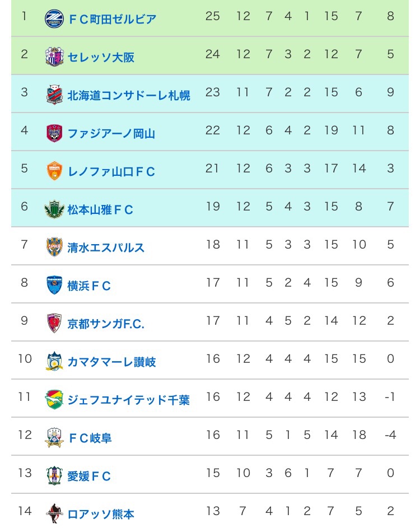Click the ジェフユナイテッド千葉 name link
The image size is (420, 528).
128,400
